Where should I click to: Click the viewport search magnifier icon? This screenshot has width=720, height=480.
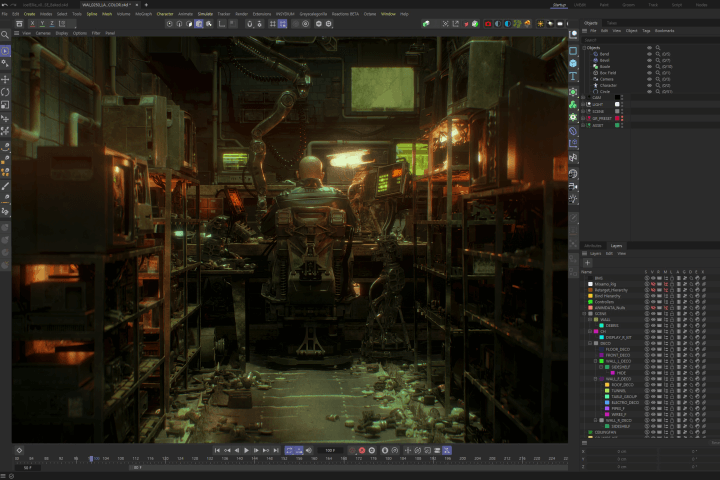click(x=6, y=34)
